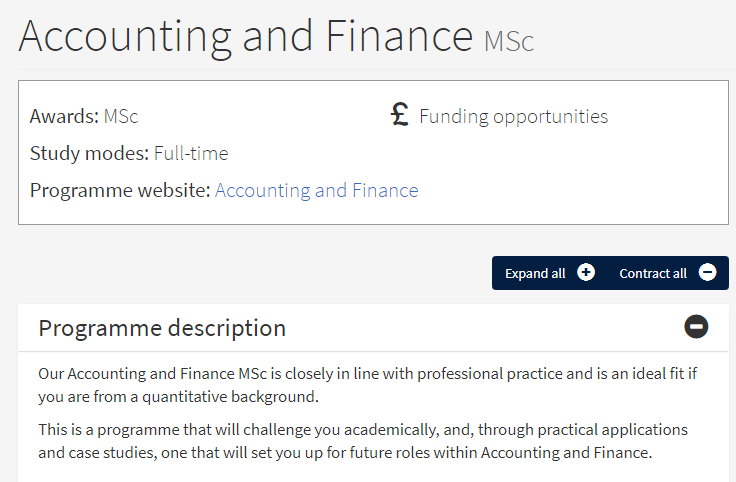This screenshot has height=482, width=736.
Task: Click the grey MSc suffix in the title
Action: click(509, 41)
